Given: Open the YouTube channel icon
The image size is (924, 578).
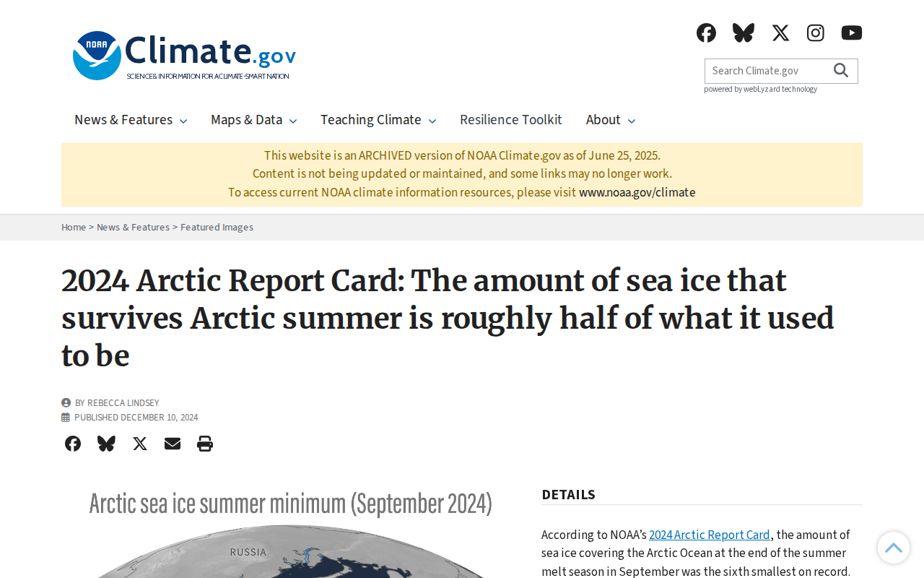Looking at the screenshot, I should pos(852,33).
